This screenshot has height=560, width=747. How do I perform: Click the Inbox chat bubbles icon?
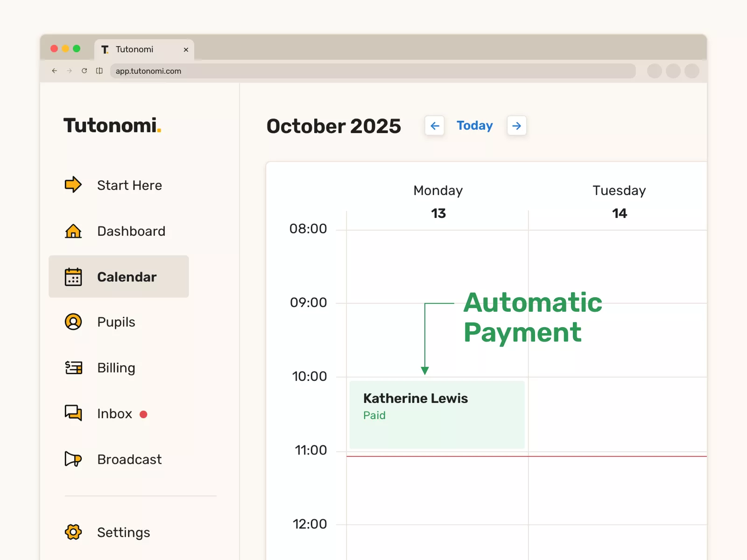[x=73, y=413]
